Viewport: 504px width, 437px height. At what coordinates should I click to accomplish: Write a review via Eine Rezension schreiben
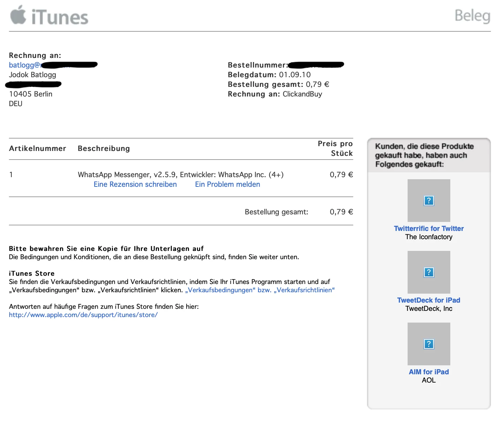[135, 184]
